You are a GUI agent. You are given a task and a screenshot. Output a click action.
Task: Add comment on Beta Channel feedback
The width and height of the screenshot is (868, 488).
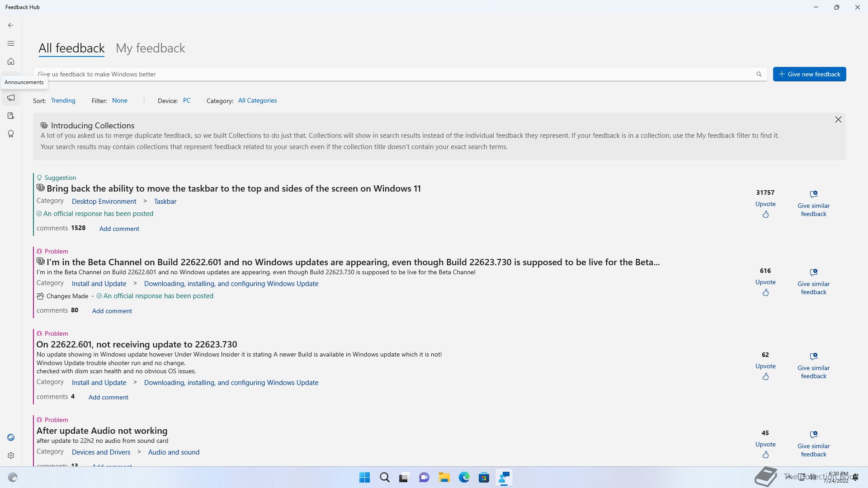click(112, 311)
